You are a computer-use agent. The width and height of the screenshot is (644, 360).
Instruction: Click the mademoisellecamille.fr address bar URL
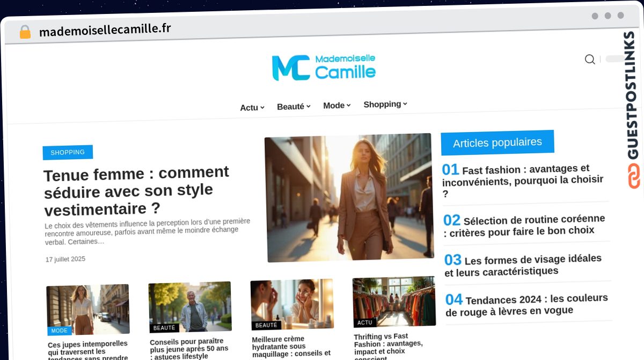pyautogui.click(x=105, y=30)
